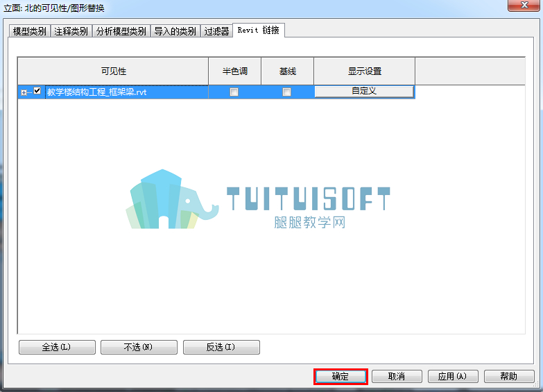The width and height of the screenshot is (543, 392).
Task: Click the 反选(I) button
Action: [x=221, y=347]
